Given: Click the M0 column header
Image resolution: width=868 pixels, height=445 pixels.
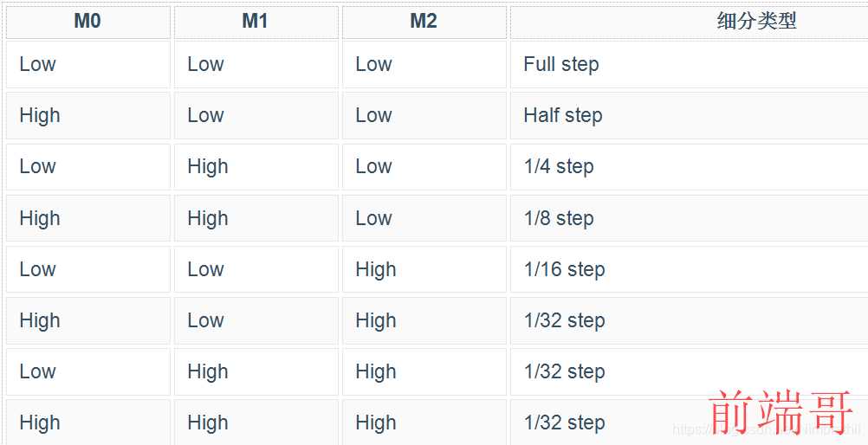Looking at the screenshot, I should (88, 23).
